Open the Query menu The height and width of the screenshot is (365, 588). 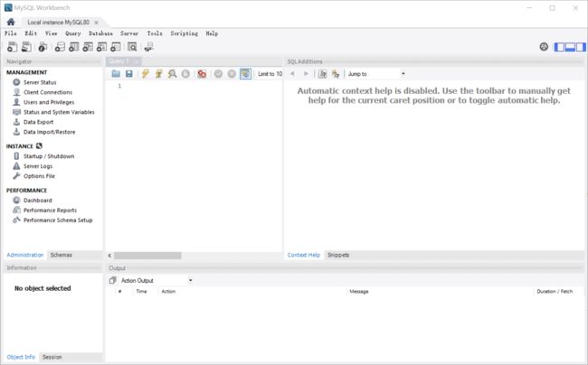tap(72, 33)
